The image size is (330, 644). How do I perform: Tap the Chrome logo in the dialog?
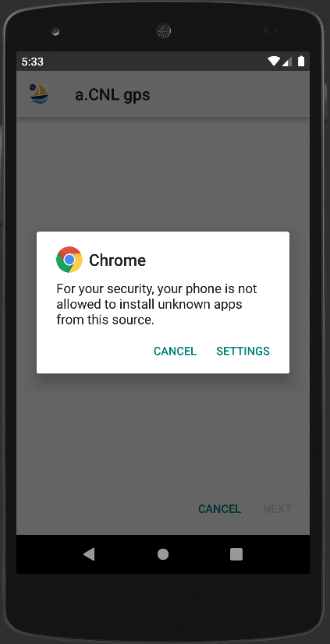click(x=69, y=260)
